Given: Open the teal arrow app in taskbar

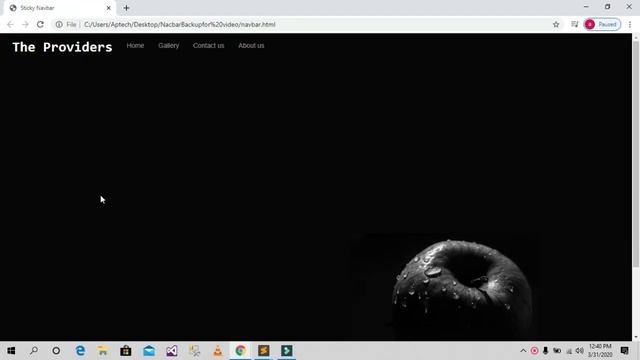Looking at the screenshot, I should tap(287, 351).
